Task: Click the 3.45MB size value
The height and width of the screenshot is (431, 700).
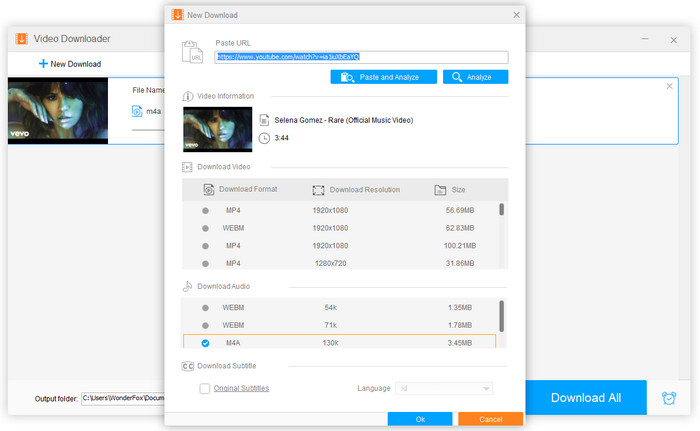Action: click(x=460, y=343)
